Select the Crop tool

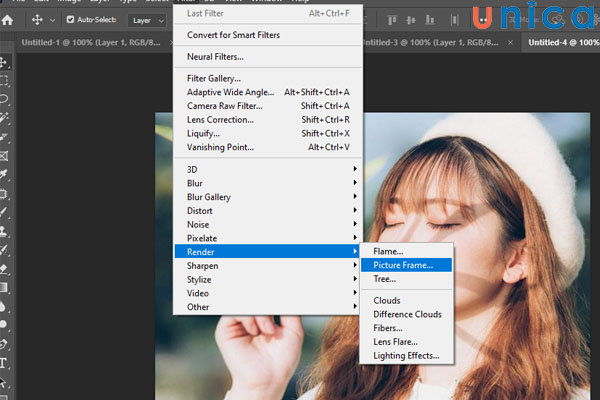coord(5,137)
